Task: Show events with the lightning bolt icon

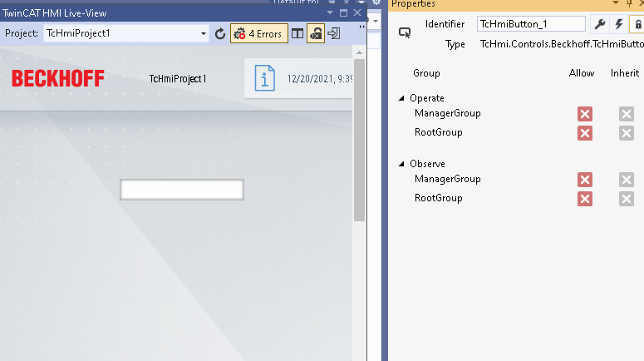Action: pyautogui.click(x=619, y=24)
